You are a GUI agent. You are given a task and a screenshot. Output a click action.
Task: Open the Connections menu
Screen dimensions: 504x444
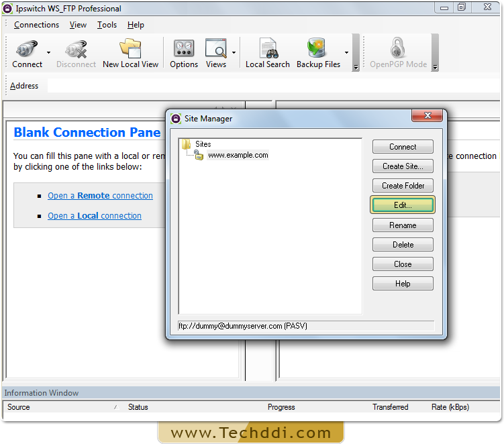coord(36,25)
